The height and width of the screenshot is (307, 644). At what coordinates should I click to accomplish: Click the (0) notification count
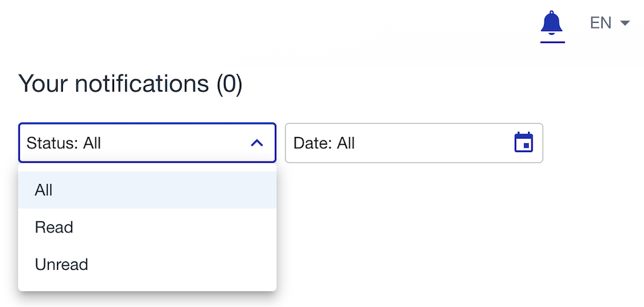(x=230, y=84)
